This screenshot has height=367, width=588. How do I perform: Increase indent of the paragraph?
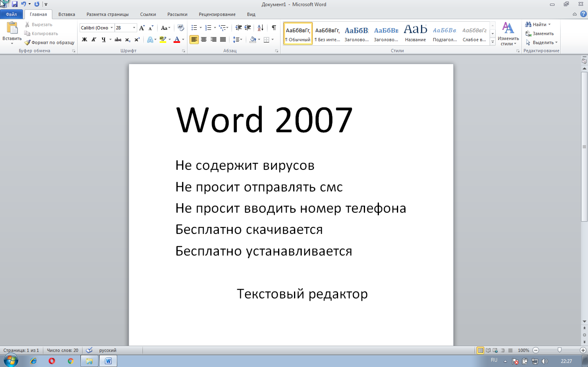[248, 28]
